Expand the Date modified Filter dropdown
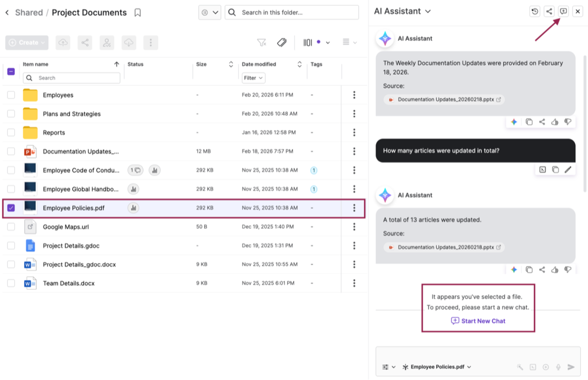The image size is (588, 380). [x=254, y=78]
